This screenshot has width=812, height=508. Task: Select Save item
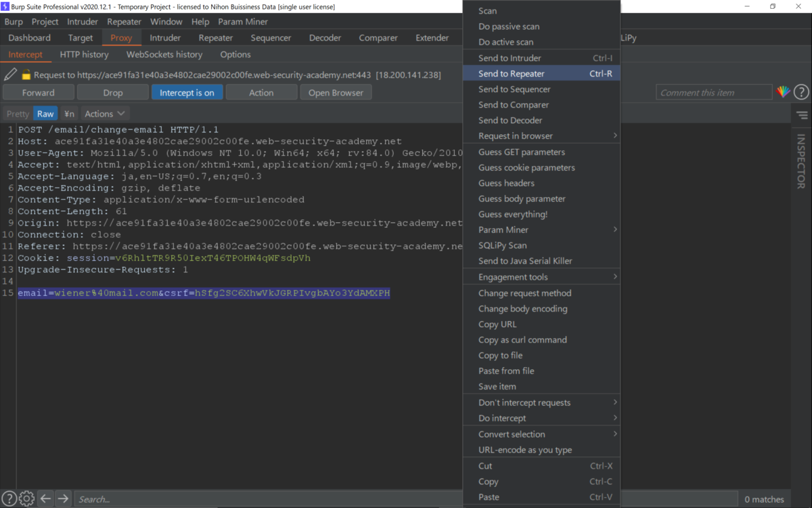click(x=541, y=386)
